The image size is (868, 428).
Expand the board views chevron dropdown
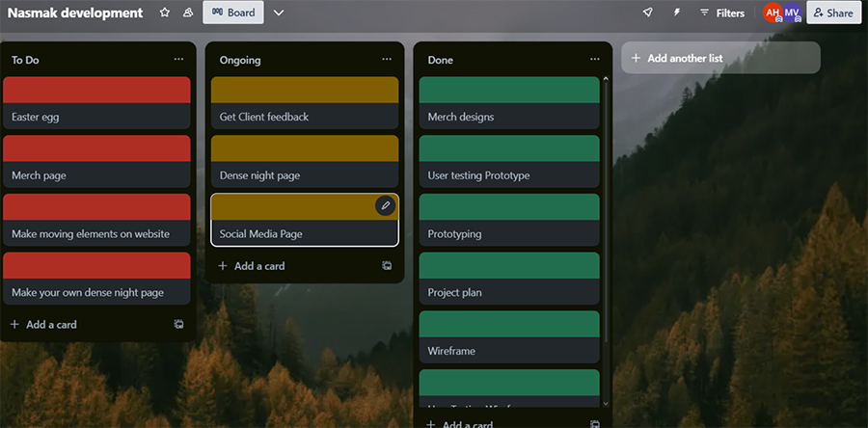[x=279, y=13]
